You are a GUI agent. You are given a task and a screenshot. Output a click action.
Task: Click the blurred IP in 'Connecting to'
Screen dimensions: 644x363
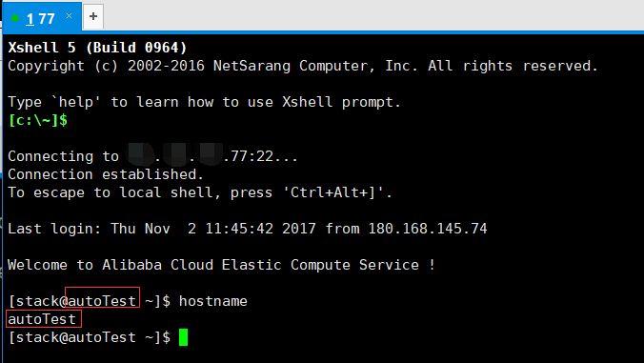(176, 154)
